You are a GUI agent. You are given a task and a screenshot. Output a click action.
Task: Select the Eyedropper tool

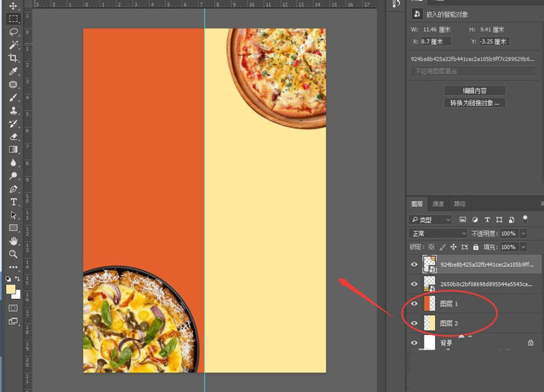[13, 71]
